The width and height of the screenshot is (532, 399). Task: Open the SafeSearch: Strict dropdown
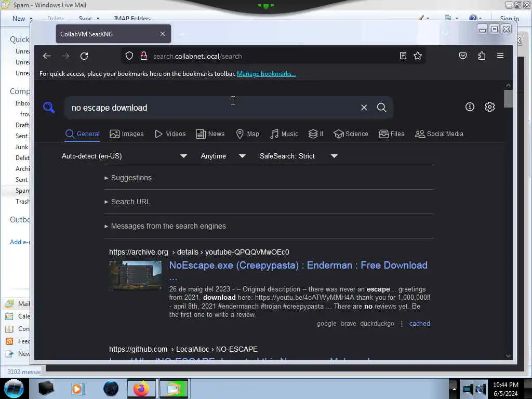299,156
